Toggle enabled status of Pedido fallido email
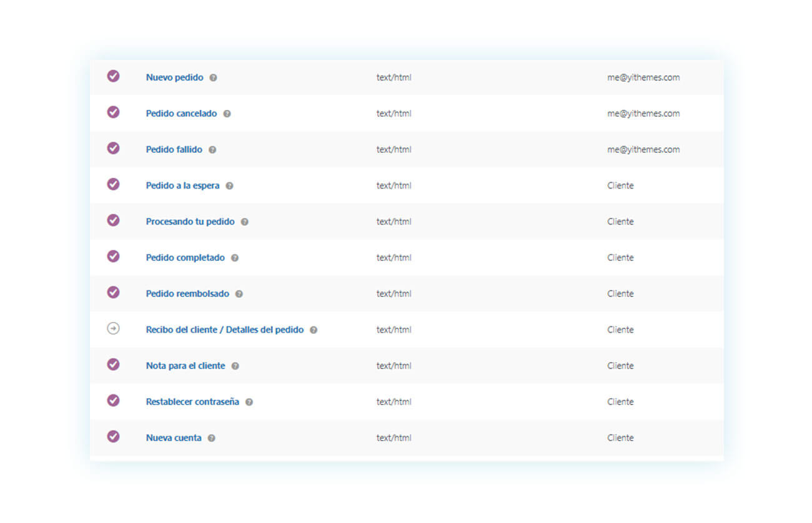 113,148
